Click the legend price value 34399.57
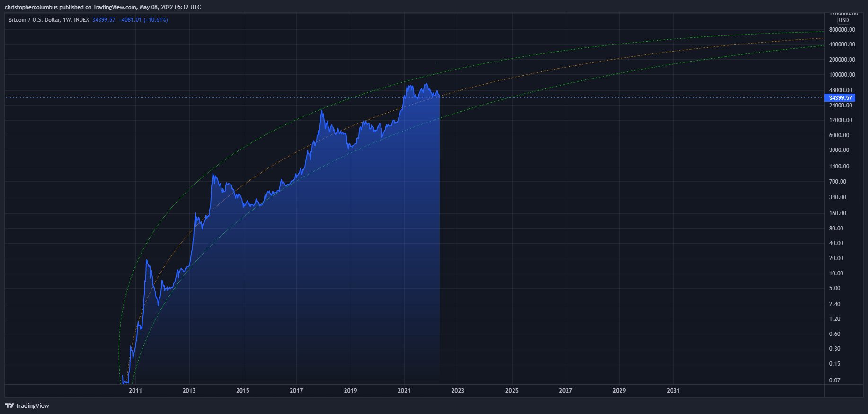Viewport: 868px width, 414px height. (104, 20)
